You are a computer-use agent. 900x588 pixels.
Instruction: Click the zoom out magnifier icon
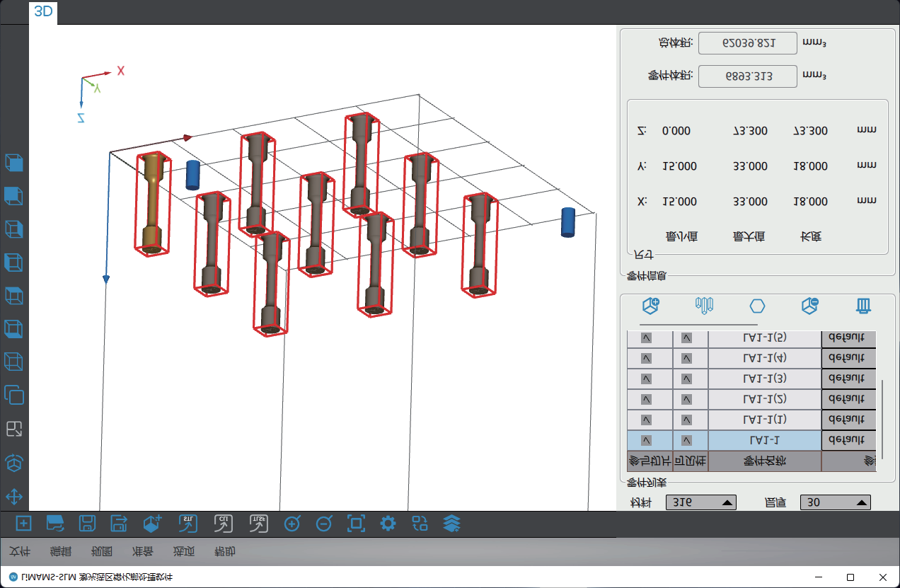click(x=323, y=524)
